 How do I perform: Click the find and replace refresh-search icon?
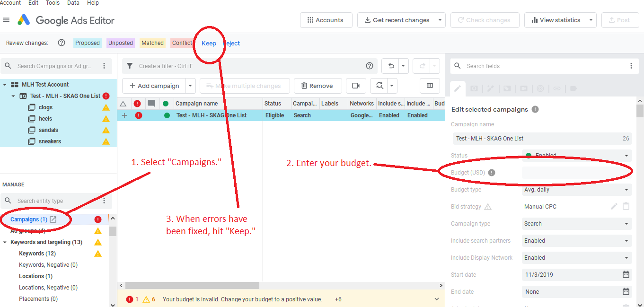379,86
